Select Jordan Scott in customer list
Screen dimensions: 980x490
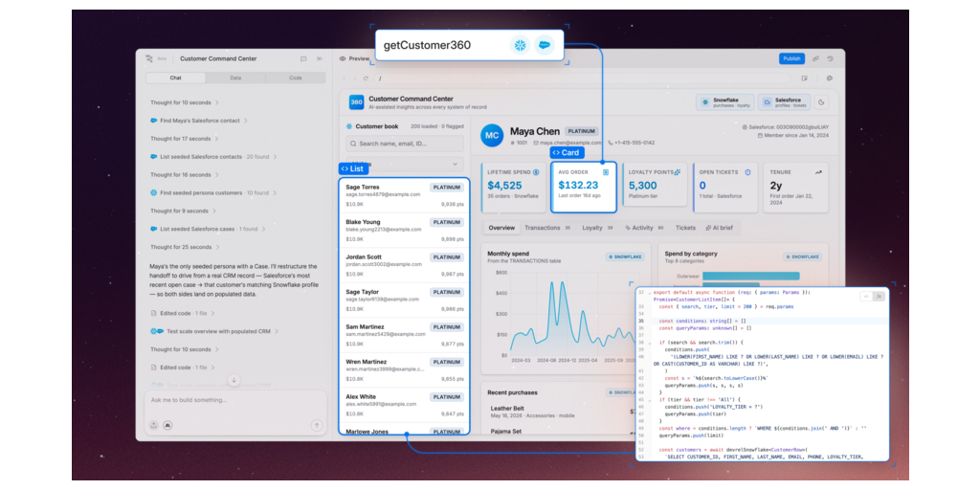click(405, 266)
